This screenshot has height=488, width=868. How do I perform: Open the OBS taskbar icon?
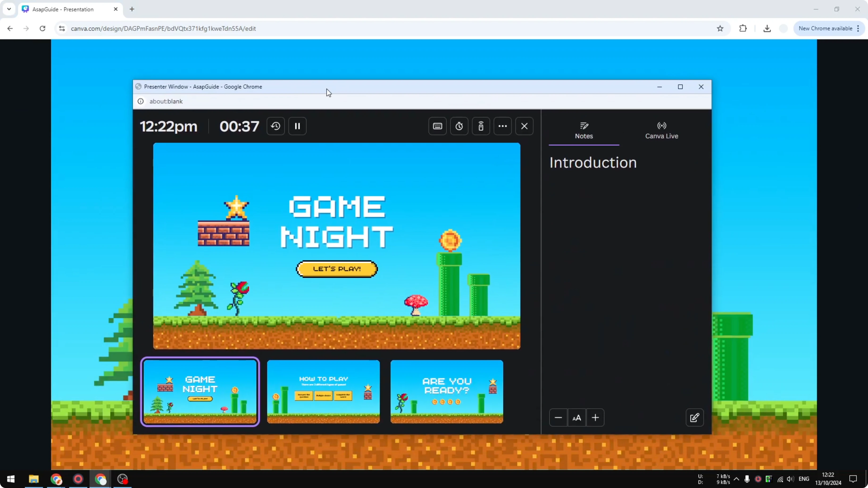(123, 479)
